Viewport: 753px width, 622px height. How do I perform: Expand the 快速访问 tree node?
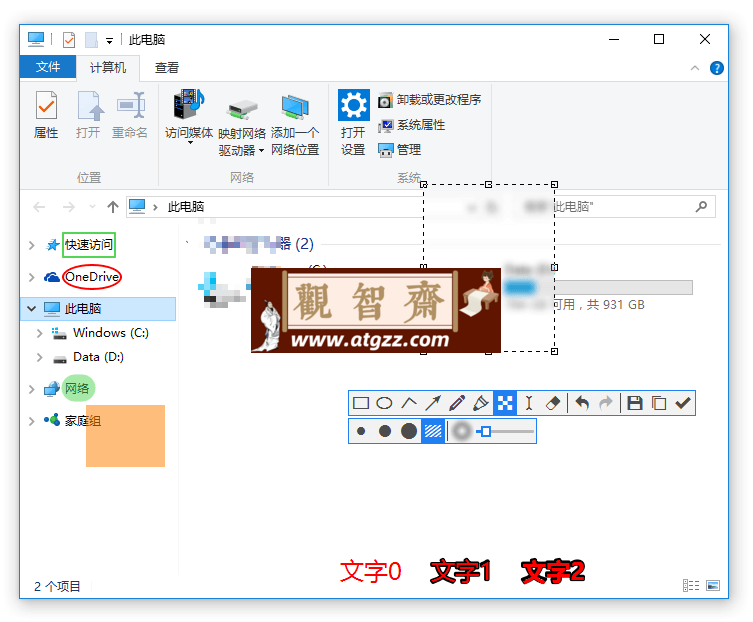32,245
